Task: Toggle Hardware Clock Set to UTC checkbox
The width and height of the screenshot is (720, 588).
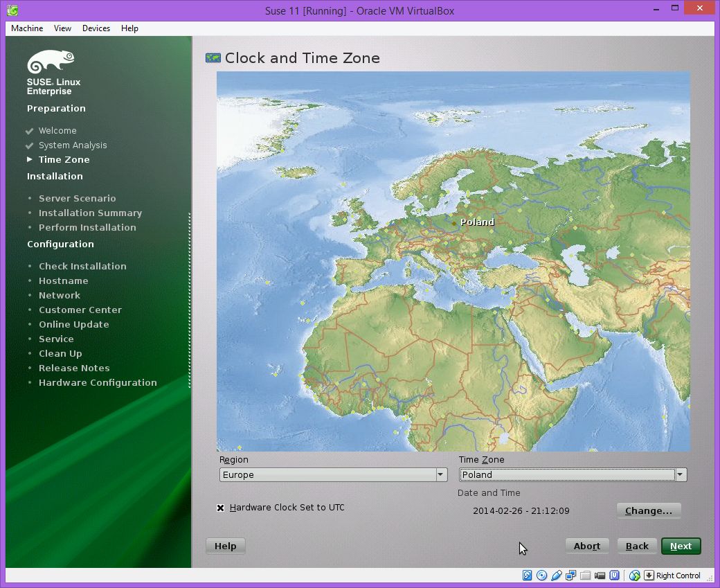Action: pos(220,508)
